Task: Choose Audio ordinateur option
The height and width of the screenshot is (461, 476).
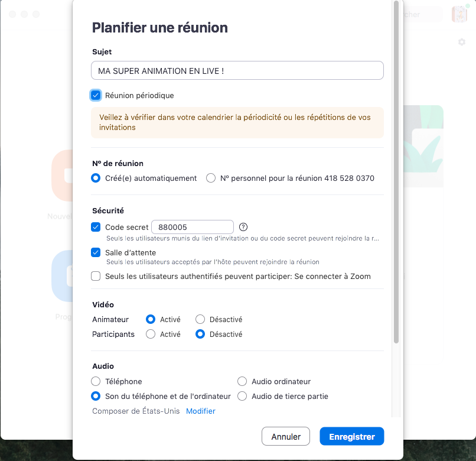Action: [x=242, y=381]
